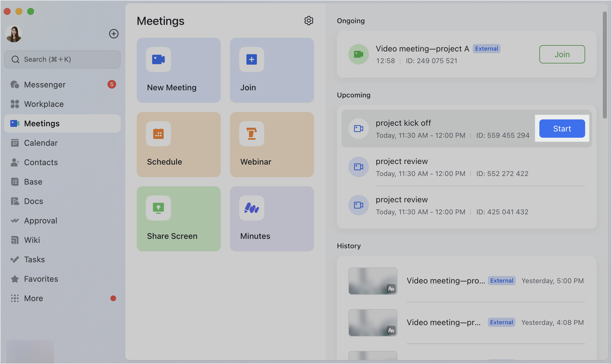
Task: Start the project kick off meeting
Action: 561,129
